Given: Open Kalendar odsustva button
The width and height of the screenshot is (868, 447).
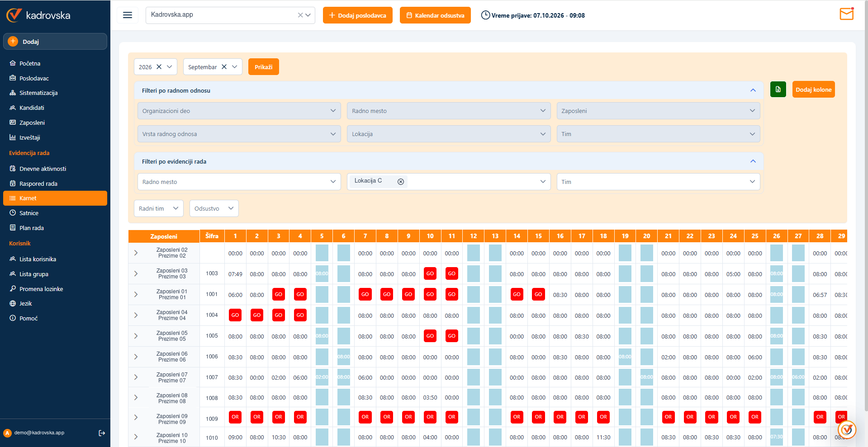Looking at the screenshot, I should pyautogui.click(x=435, y=15).
